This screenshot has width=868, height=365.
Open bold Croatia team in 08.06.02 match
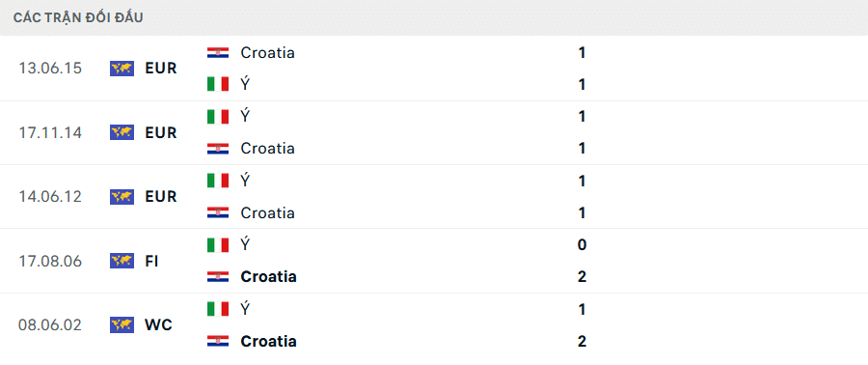coord(268,341)
